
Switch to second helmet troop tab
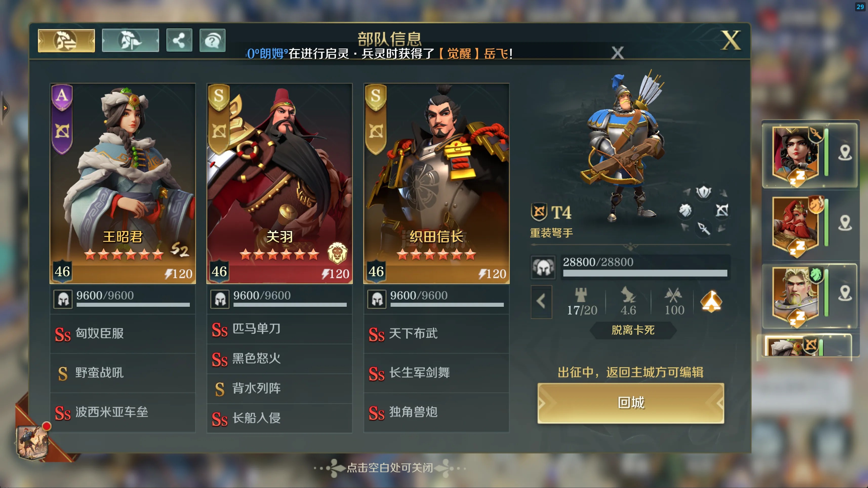tap(130, 40)
